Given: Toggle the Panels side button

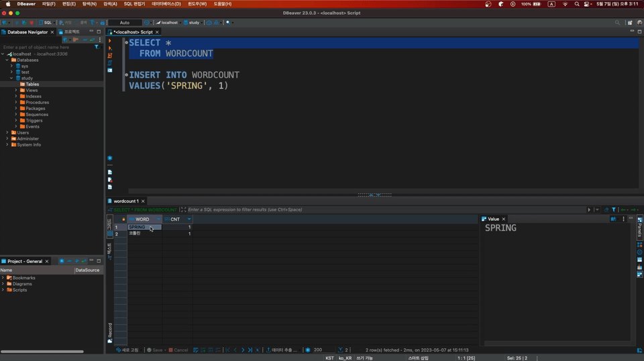Looking at the screenshot, I should pos(639,227).
